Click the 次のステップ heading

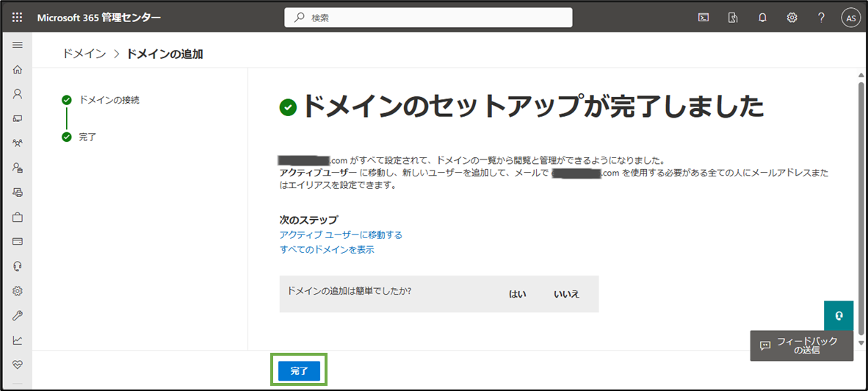click(309, 219)
